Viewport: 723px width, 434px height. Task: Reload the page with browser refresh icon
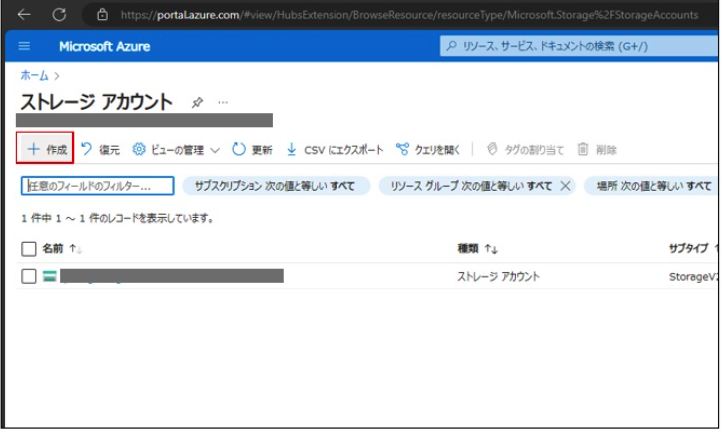pos(60,15)
